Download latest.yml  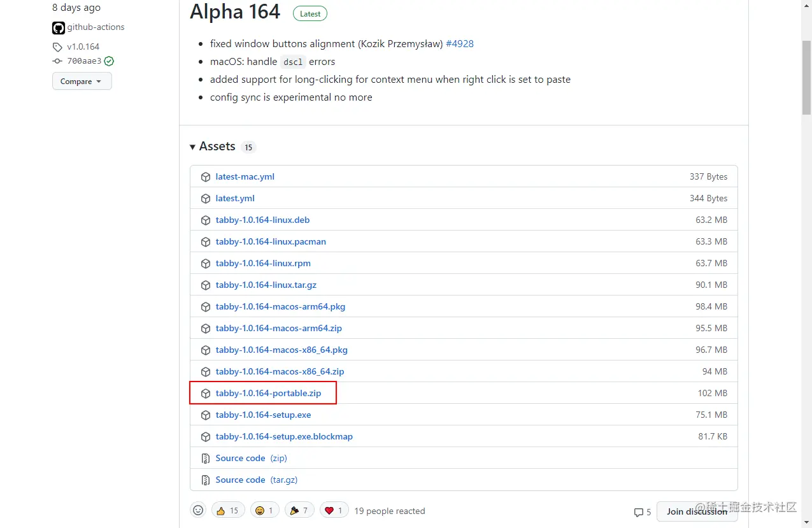point(235,199)
